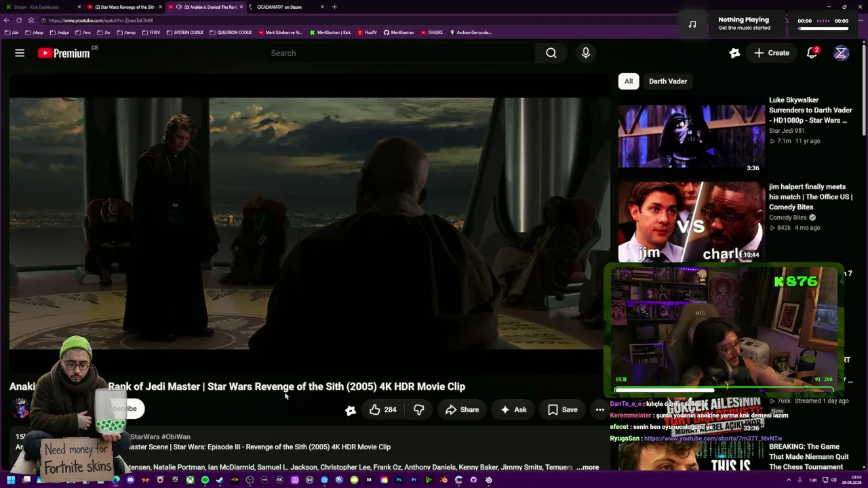868x488 pixels.
Task: Open the Luke Skywalker Surrenders video title
Action: [810, 110]
